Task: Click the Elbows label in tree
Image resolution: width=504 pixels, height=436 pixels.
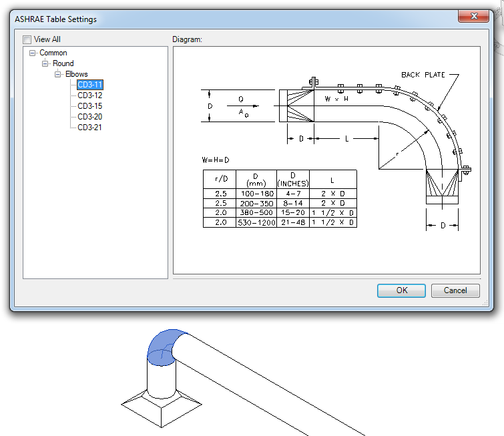Action: click(x=77, y=74)
